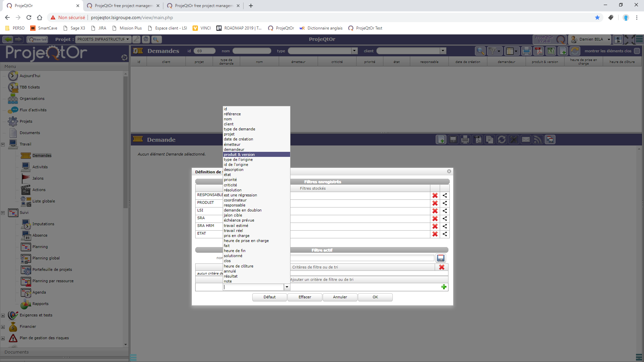
Task: Click the Défaut button
Action: coord(269,297)
